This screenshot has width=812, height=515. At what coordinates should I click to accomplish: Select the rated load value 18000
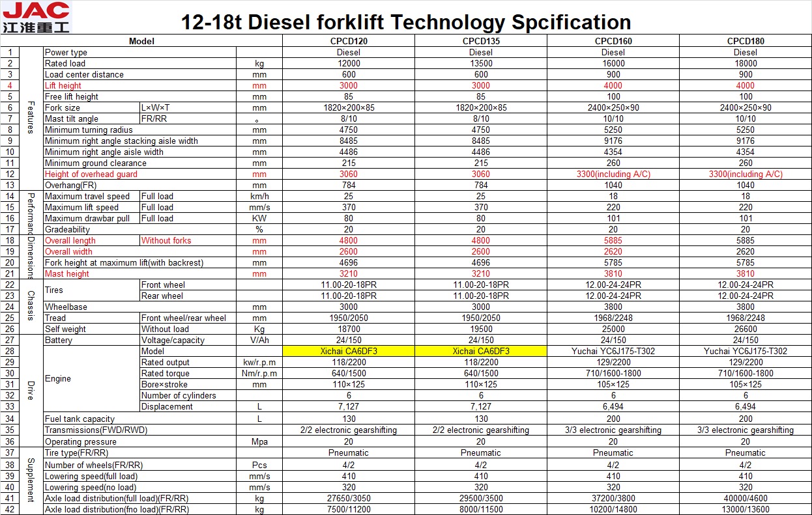(746, 64)
